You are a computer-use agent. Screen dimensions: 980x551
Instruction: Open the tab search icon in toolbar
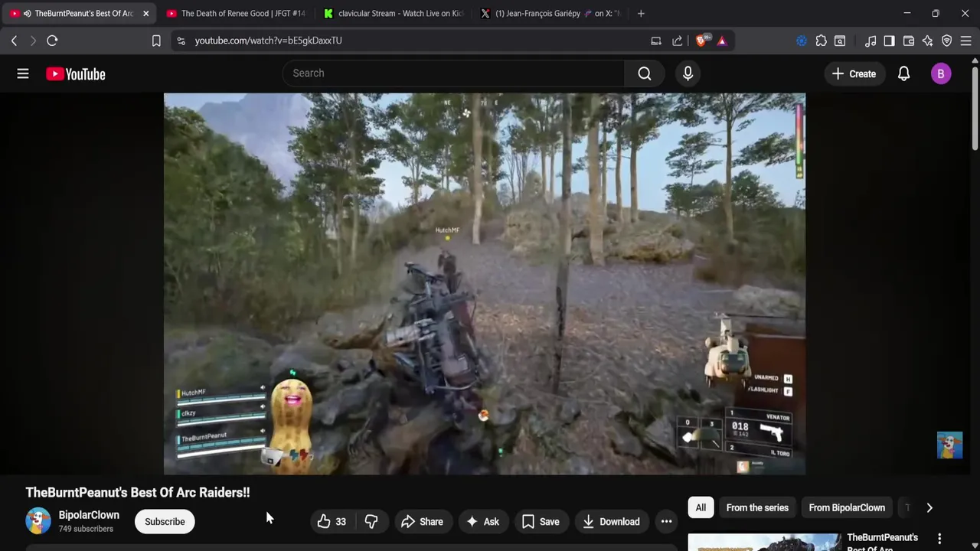pos(840,41)
